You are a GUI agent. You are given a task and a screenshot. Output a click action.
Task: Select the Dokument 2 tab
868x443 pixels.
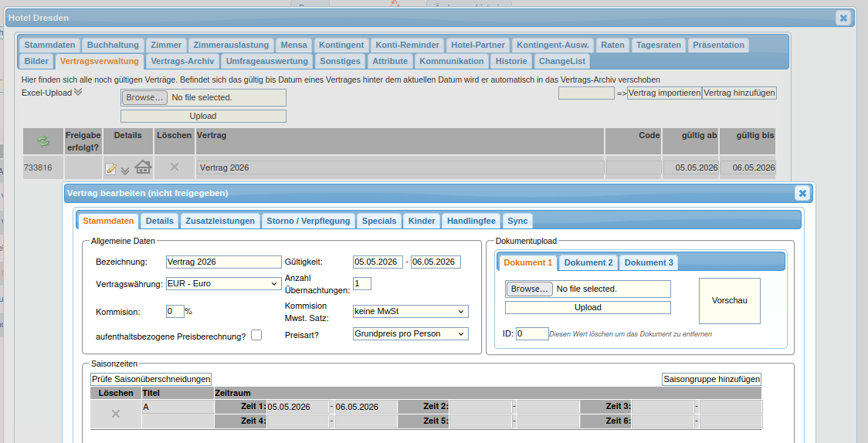coord(588,262)
